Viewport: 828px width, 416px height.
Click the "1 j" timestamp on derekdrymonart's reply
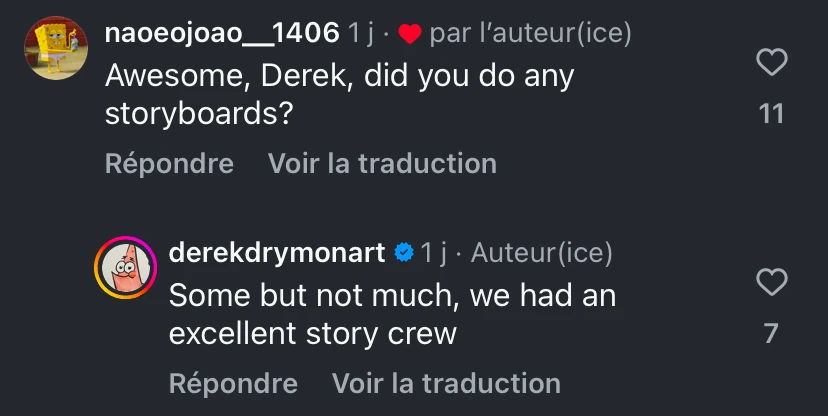(x=433, y=253)
